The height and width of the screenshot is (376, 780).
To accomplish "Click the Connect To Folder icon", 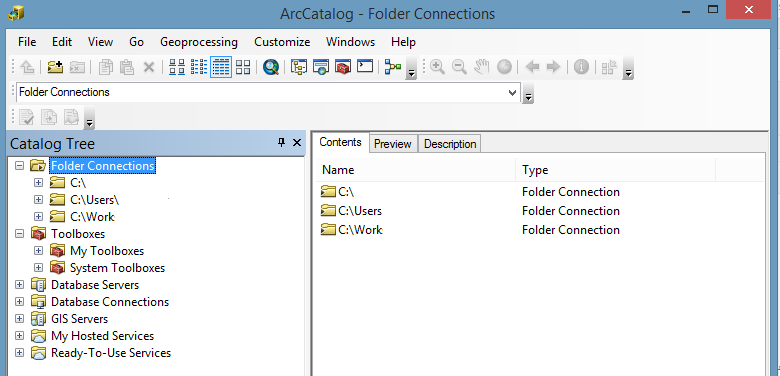I will (55, 67).
